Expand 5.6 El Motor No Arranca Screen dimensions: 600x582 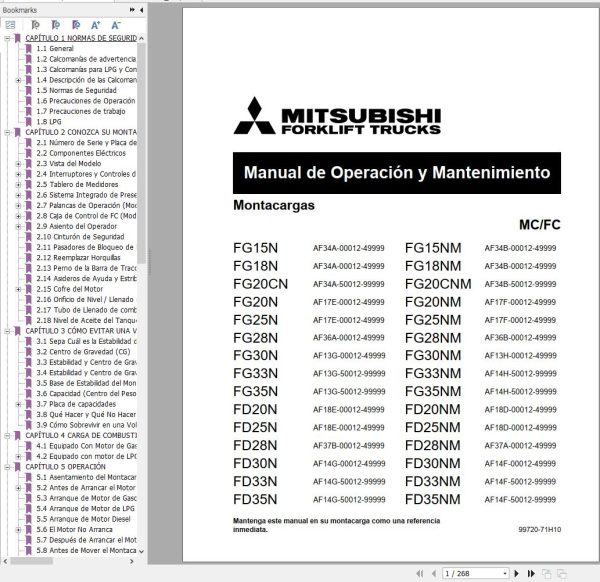tap(18, 530)
